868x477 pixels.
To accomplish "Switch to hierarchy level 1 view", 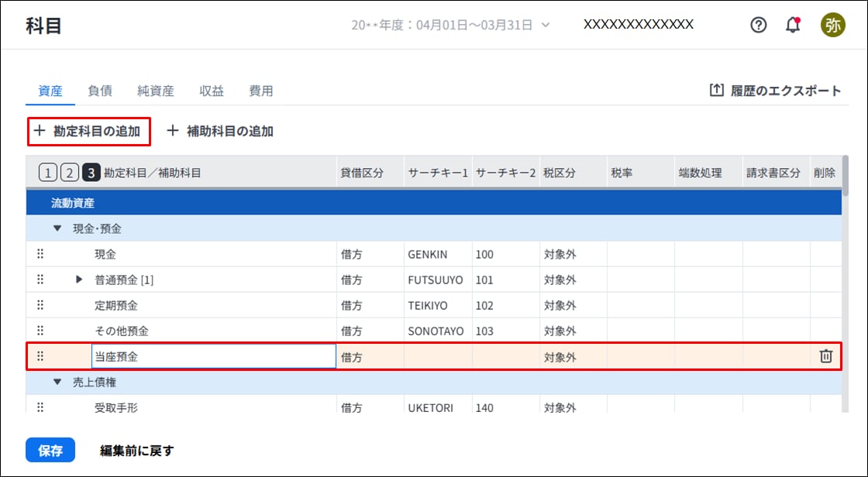I will (x=47, y=173).
